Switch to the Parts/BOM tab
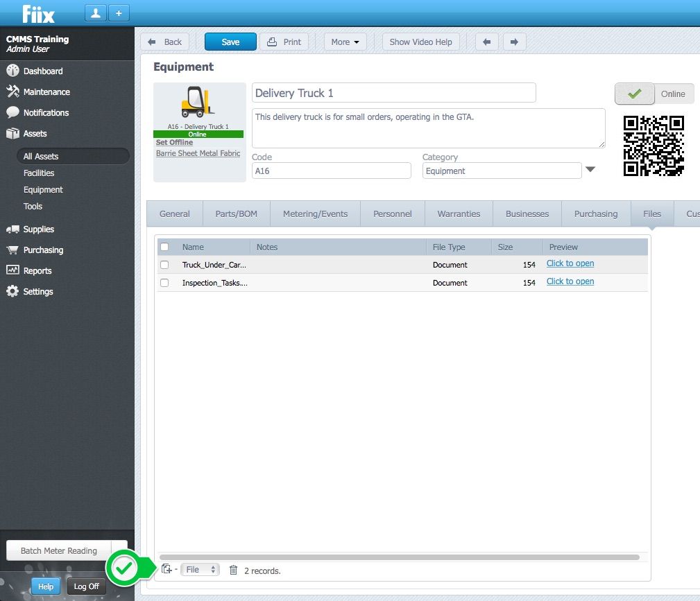 click(x=236, y=214)
